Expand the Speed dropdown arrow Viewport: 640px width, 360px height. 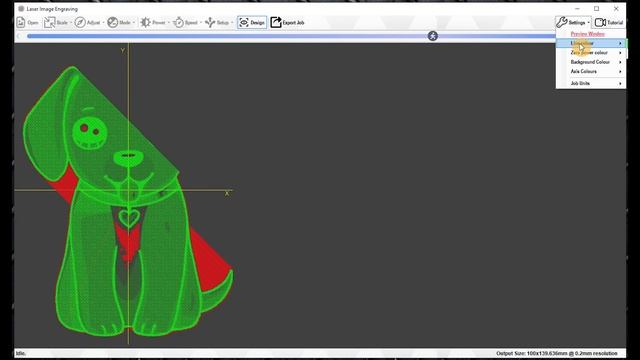(x=200, y=22)
